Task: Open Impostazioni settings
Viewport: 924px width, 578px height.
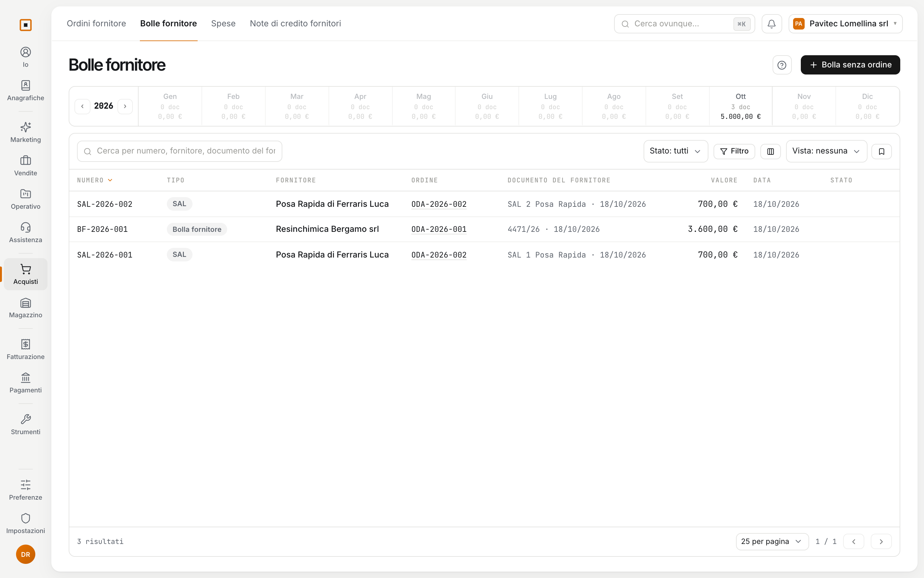Action: click(26, 523)
